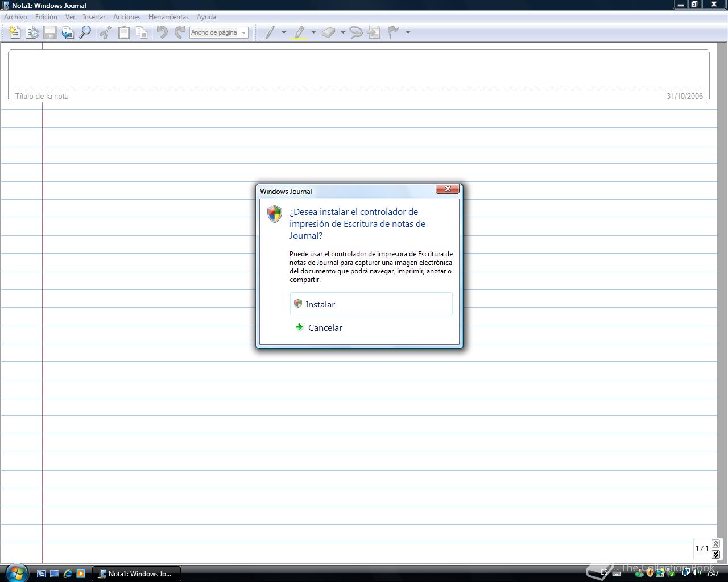This screenshot has width=728, height=582.
Task: Click Instalar in the dialog
Action: coord(371,304)
